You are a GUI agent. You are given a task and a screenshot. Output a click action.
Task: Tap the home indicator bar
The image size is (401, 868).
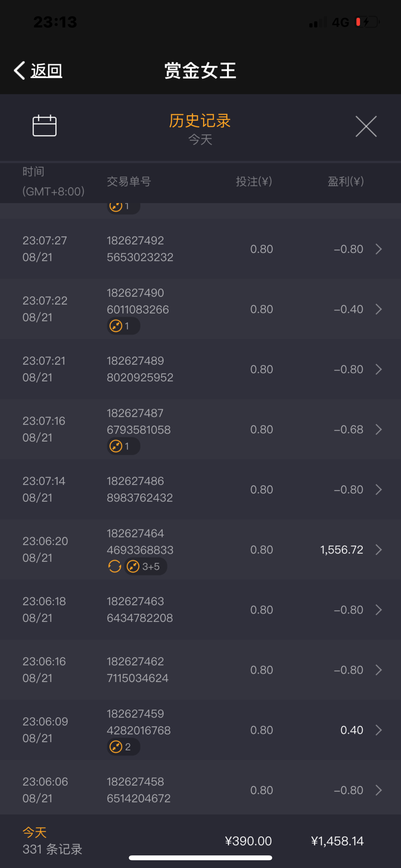[200, 858]
